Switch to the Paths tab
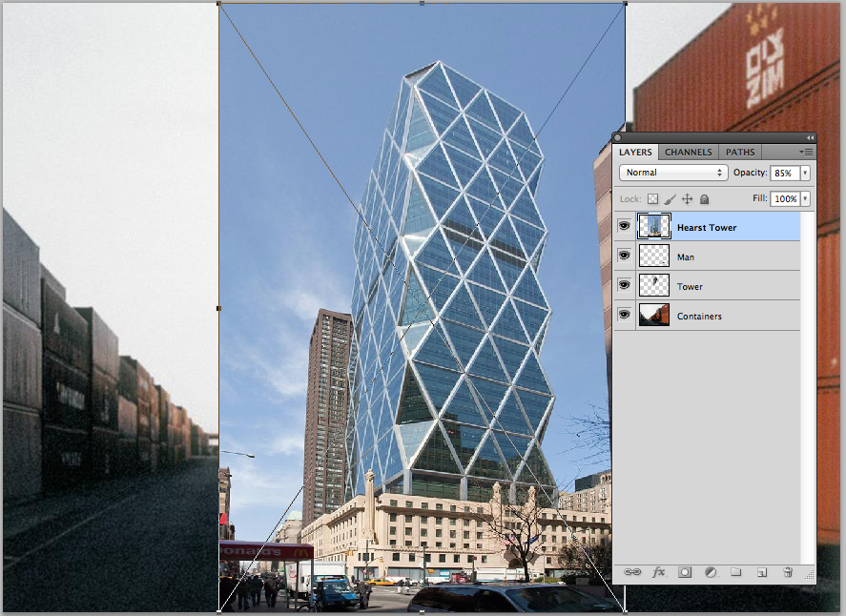 tap(740, 153)
